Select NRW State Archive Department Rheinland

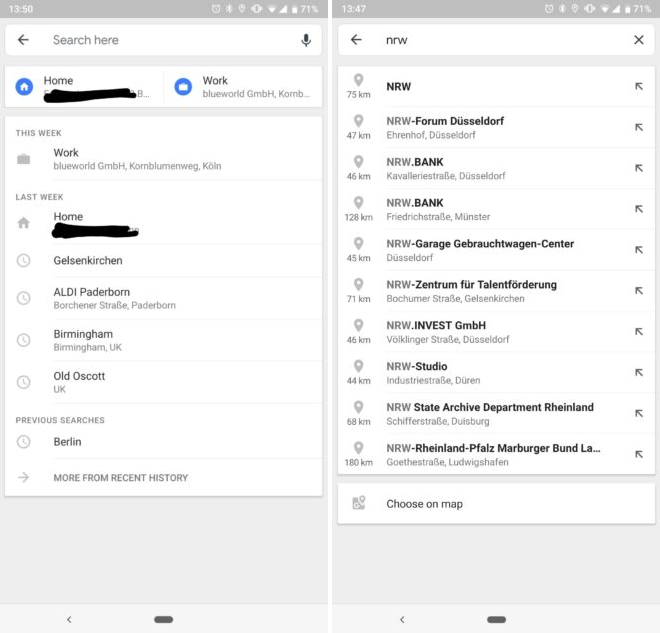tap(496, 414)
